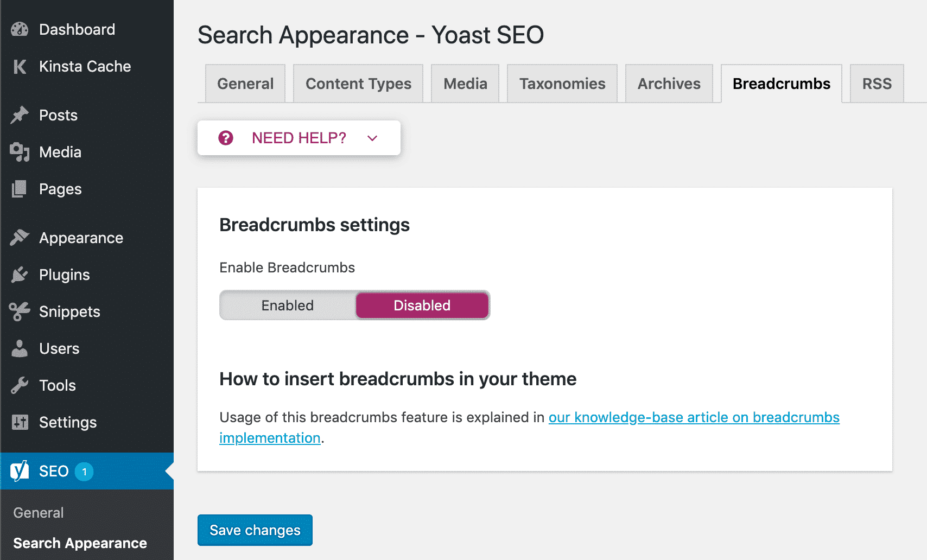Open the Taxonomies tab

[562, 84]
